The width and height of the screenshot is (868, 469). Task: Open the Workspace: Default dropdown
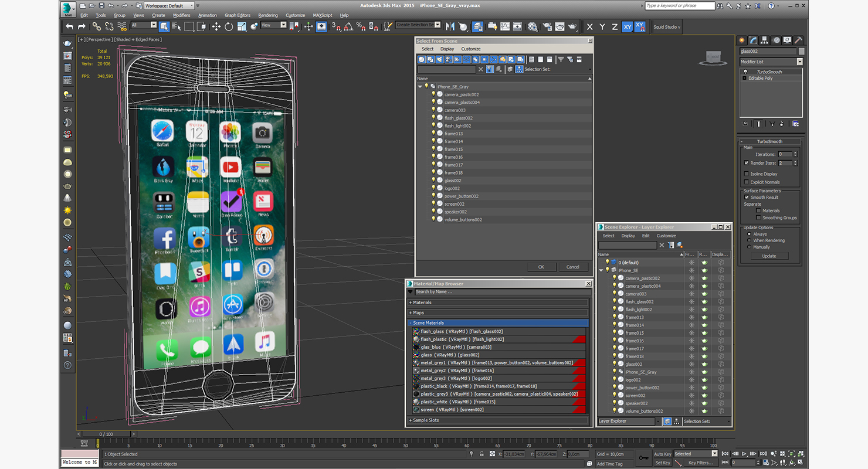[169, 5]
